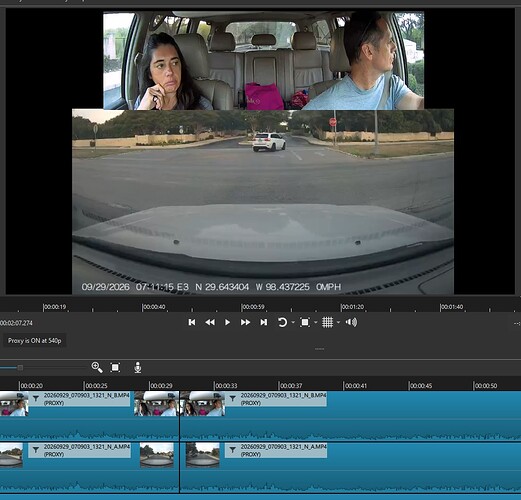
Task: Open the volume control speaker icon
Action: 351,322
